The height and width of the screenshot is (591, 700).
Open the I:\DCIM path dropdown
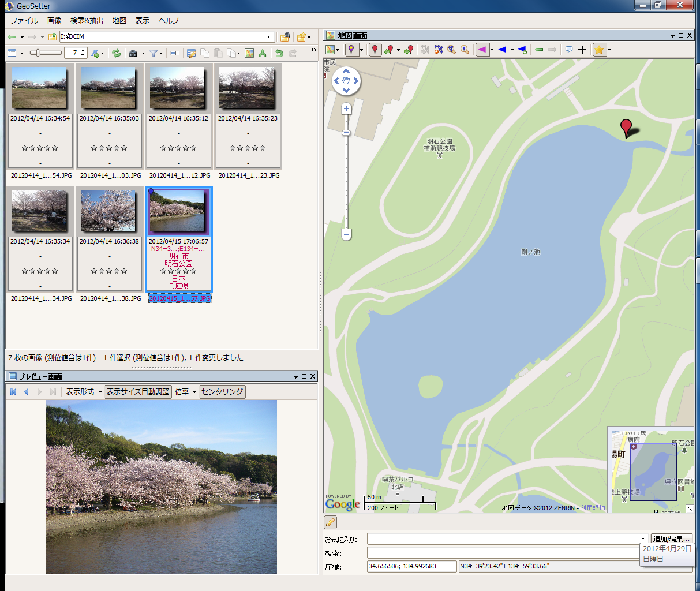point(268,36)
